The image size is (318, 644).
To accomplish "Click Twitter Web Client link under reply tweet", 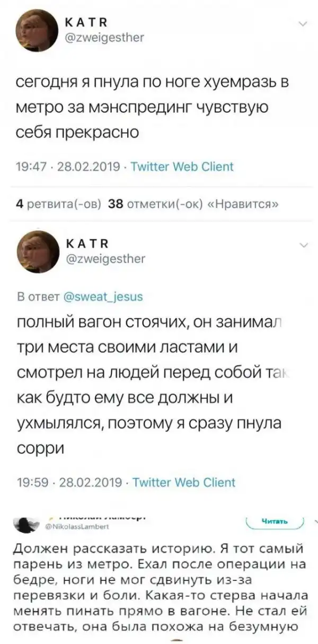I will pyautogui.click(x=182, y=482).
